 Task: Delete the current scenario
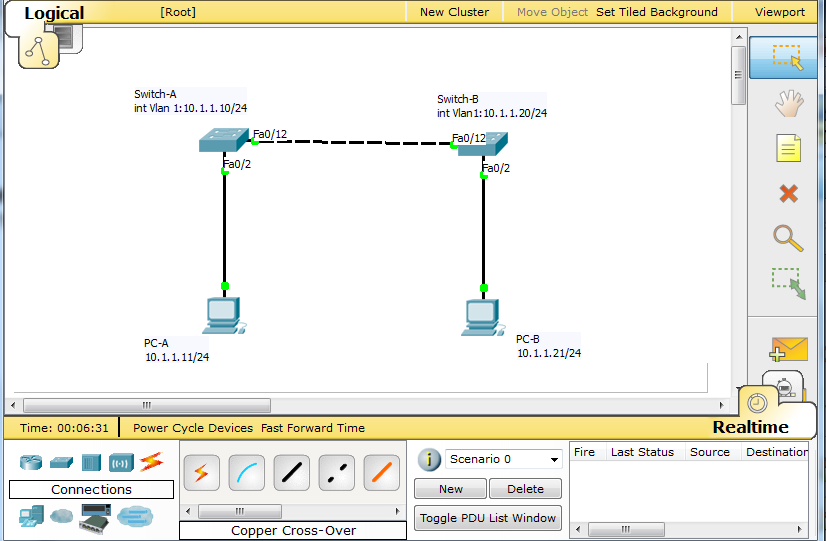click(525, 489)
